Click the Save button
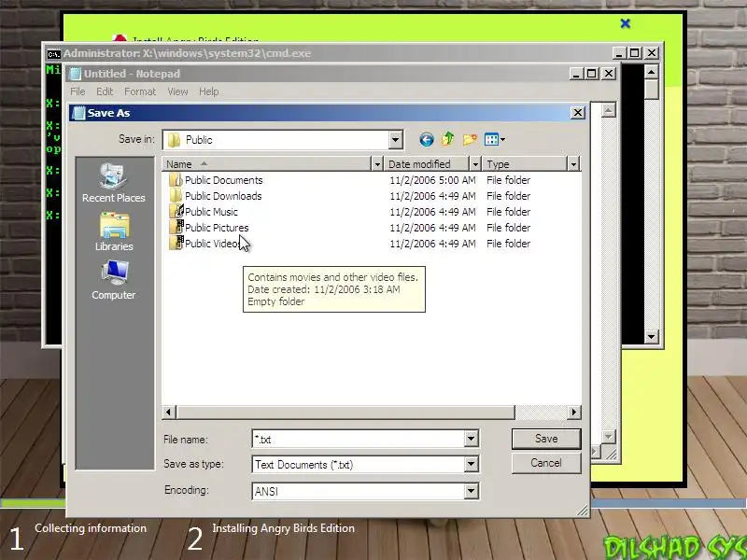 pyautogui.click(x=546, y=439)
